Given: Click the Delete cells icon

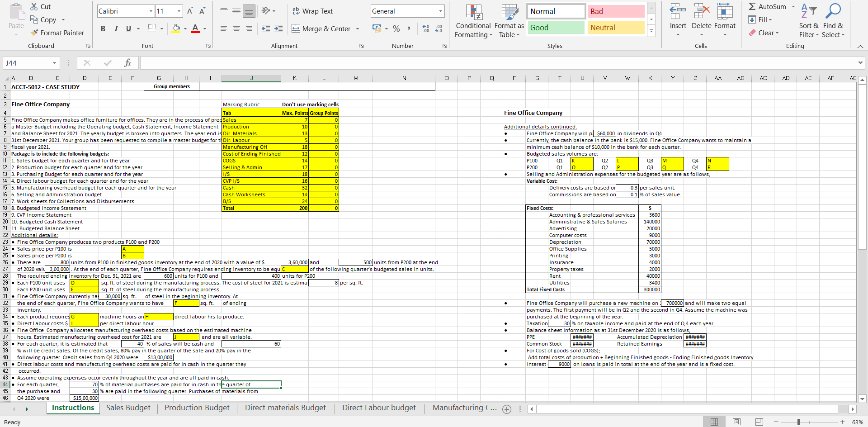Looking at the screenshot, I should tap(702, 12).
